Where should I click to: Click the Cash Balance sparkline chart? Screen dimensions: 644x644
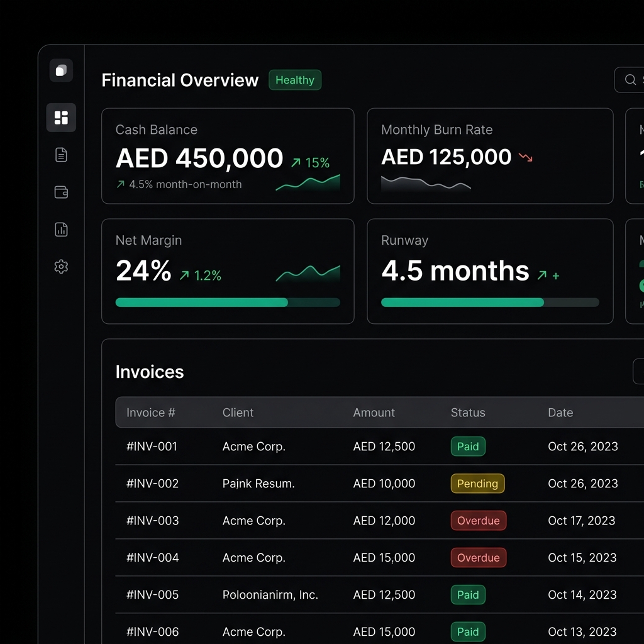(x=308, y=183)
